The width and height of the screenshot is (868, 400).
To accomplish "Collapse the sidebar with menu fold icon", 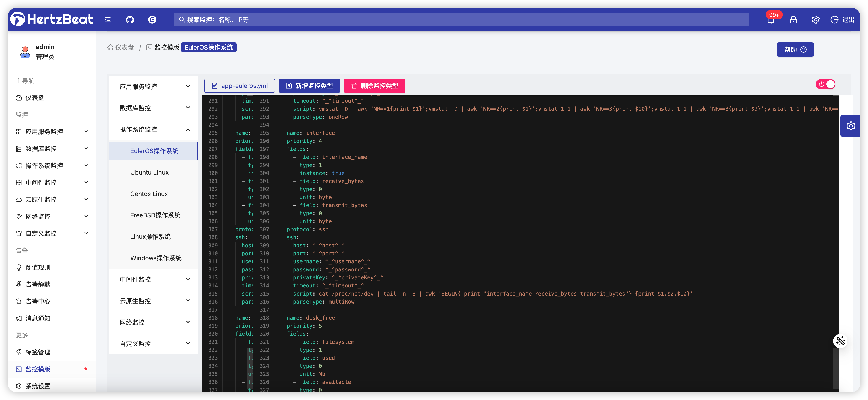I will (107, 20).
